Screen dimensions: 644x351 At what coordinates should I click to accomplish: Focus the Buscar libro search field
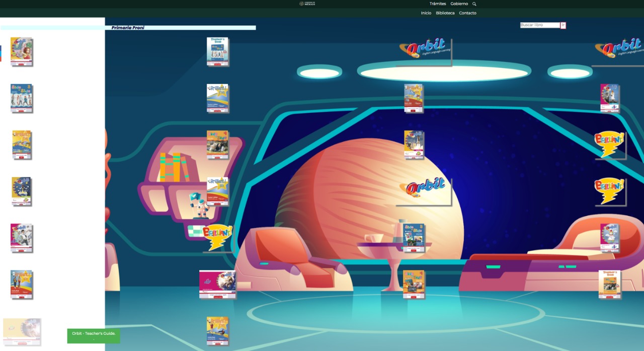click(540, 25)
